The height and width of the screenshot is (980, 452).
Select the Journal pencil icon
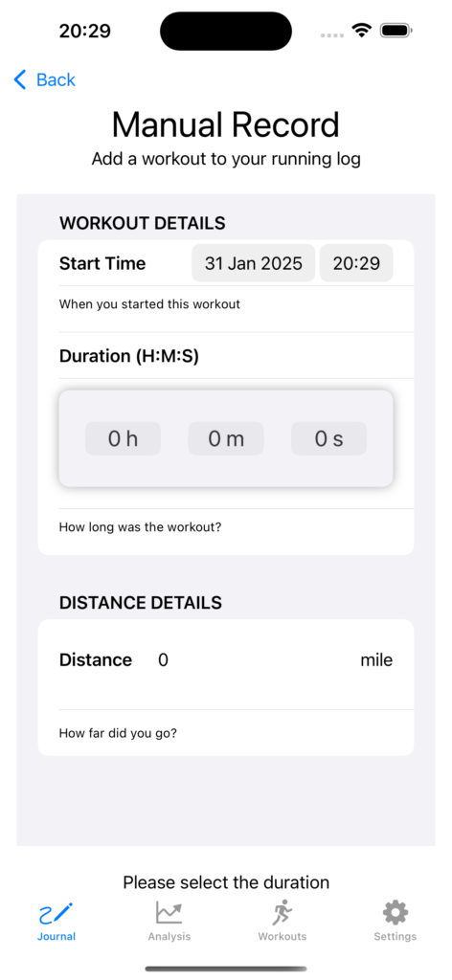click(56, 914)
